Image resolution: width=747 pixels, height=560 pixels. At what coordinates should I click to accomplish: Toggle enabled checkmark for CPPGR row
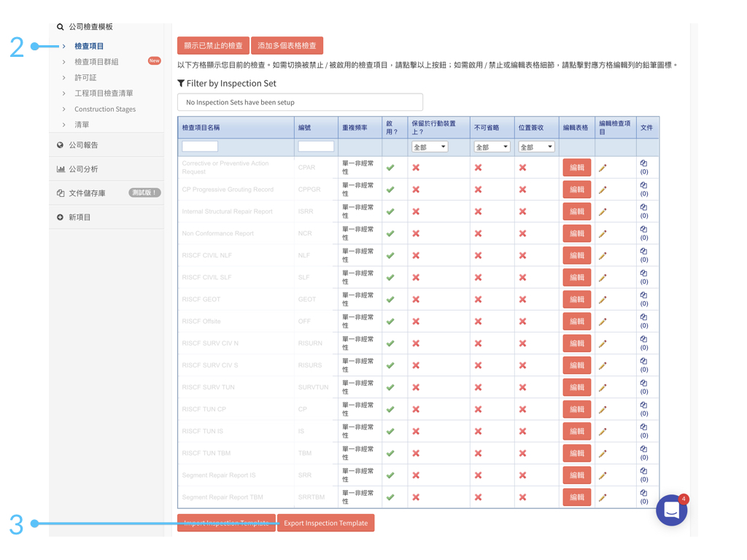pyautogui.click(x=390, y=190)
